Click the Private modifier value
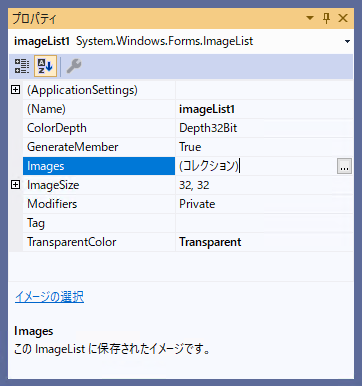Screen dimensions: 362x386 (x=264, y=204)
